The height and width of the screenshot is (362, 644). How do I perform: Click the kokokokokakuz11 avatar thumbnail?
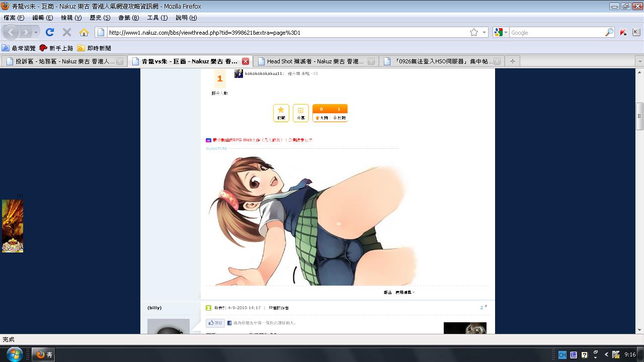coord(238,73)
